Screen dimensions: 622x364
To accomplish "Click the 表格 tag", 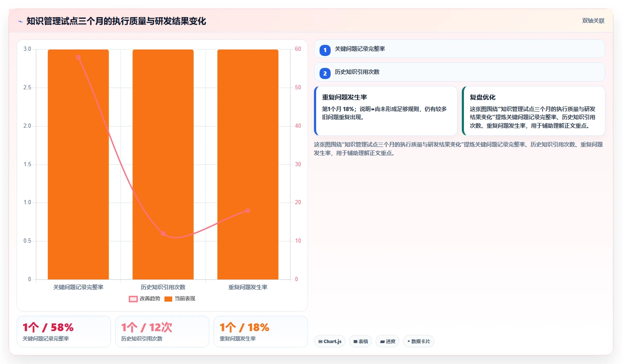I will (361, 341).
